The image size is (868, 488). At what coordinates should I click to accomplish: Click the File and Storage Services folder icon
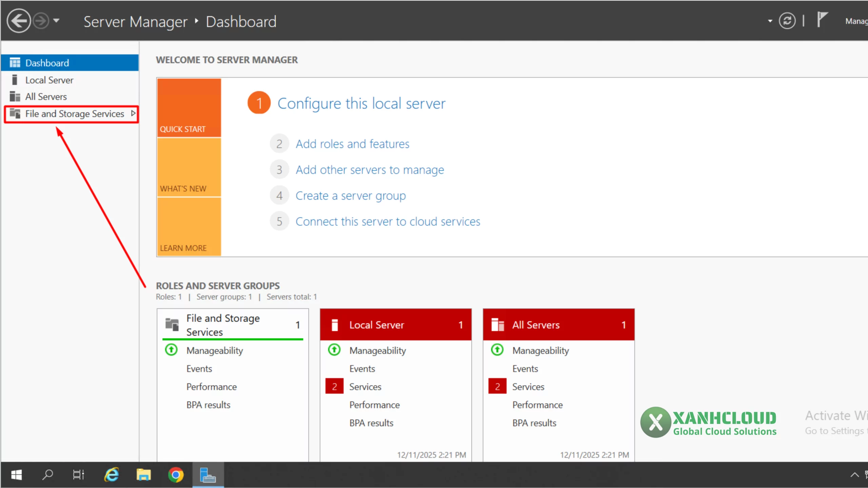click(x=172, y=324)
